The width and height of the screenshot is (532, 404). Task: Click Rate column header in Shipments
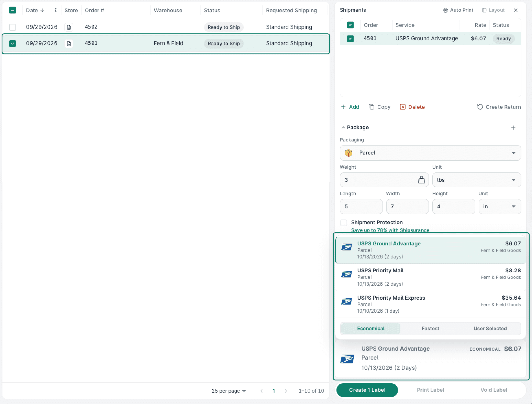point(480,25)
